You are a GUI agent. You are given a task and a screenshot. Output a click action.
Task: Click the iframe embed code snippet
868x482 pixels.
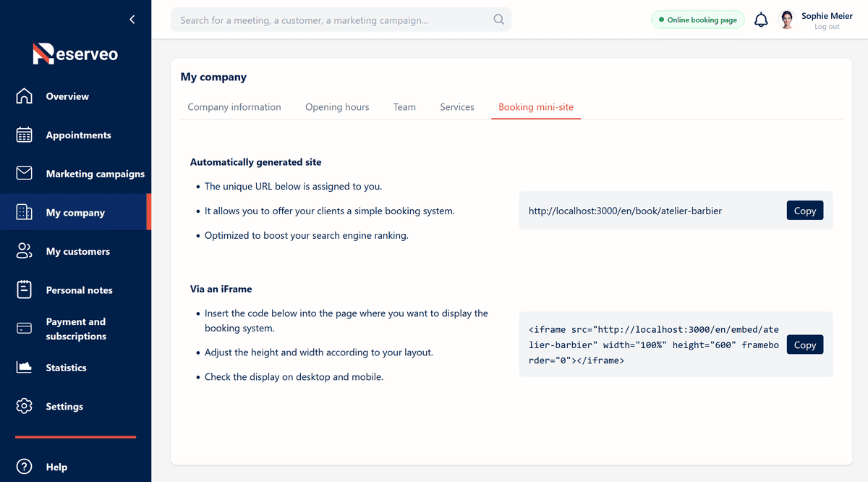pos(654,344)
